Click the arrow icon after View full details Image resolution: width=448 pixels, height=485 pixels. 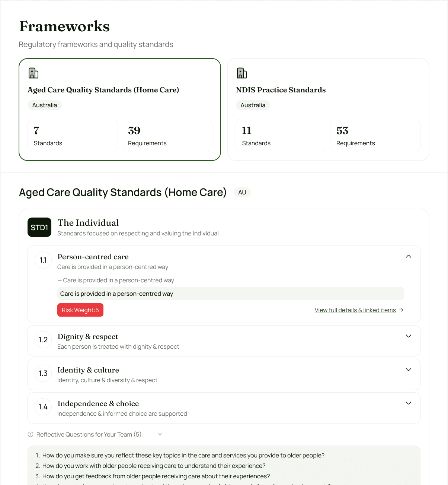point(401,310)
